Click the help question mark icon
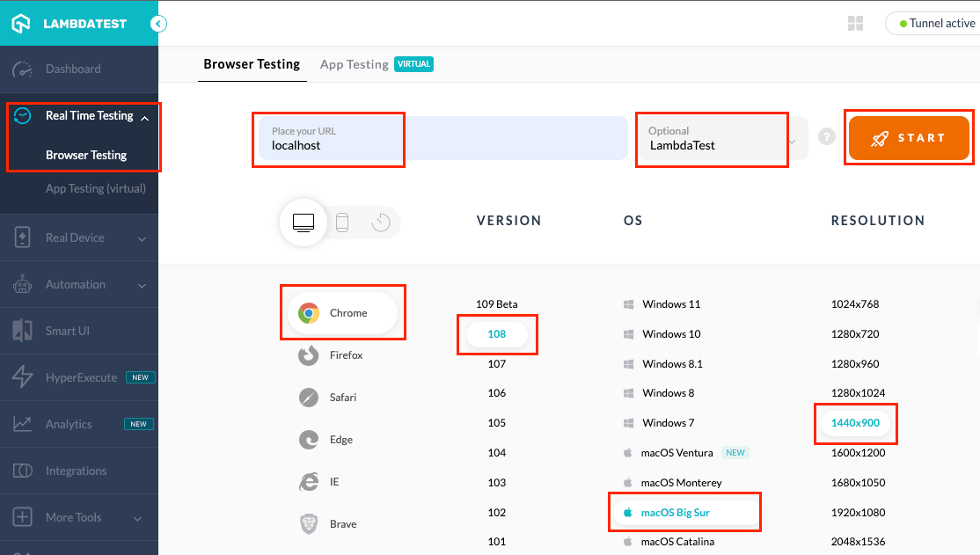The image size is (980, 555). click(x=826, y=137)
